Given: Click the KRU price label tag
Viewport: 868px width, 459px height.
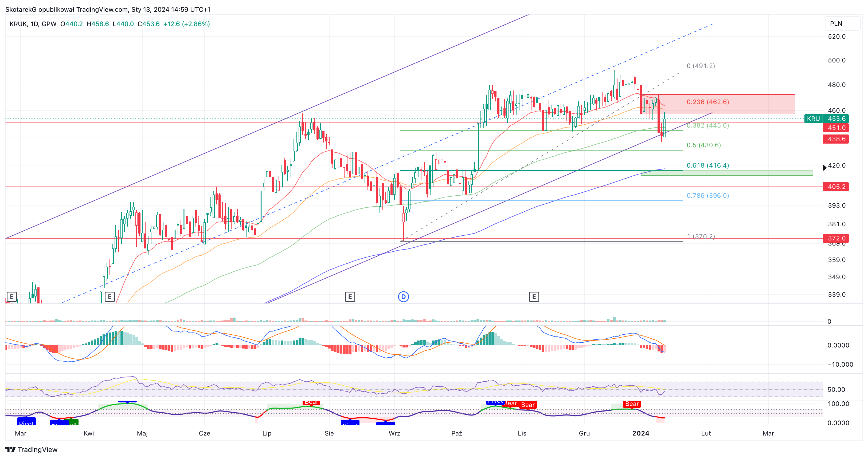Looking at the screenshot, I should [x=813, y=119].
